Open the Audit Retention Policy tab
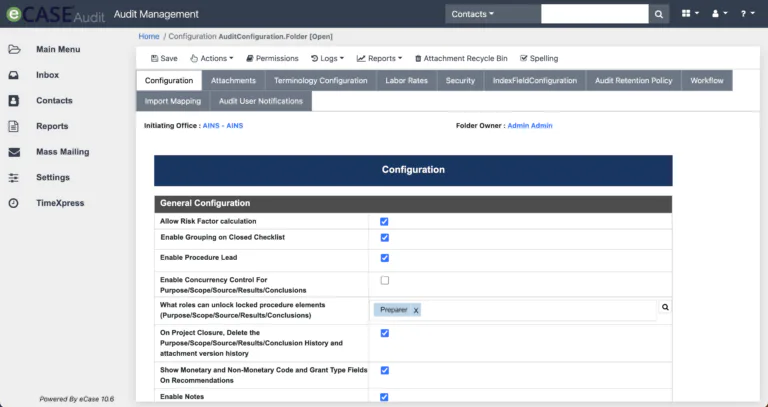768x407 pixels. pyautogui.click(x=633, y=81)
